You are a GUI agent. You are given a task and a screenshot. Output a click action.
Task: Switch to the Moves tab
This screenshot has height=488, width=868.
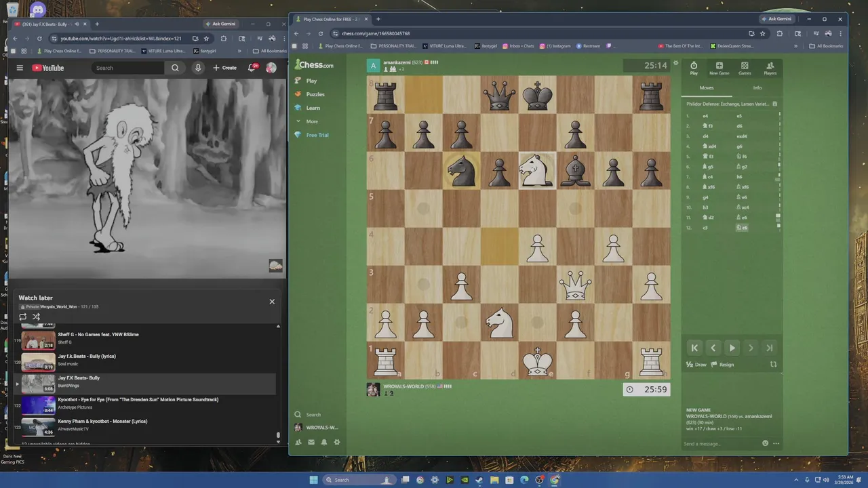(707, 87)
